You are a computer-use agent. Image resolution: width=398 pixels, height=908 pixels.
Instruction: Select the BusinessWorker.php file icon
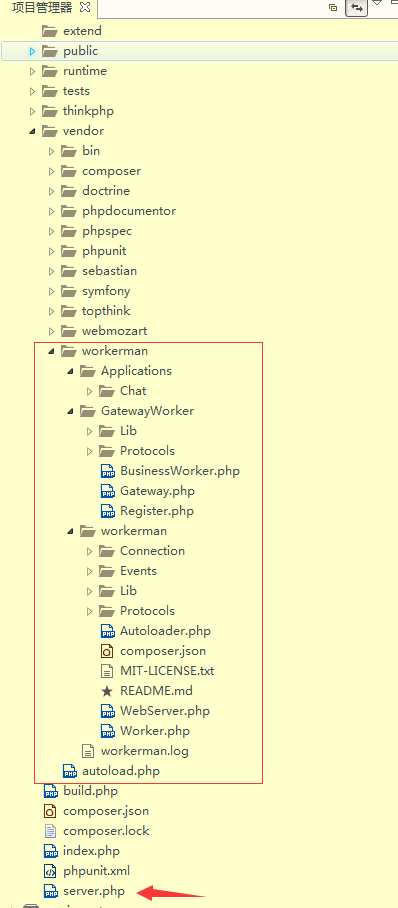(x=108, y=471)
